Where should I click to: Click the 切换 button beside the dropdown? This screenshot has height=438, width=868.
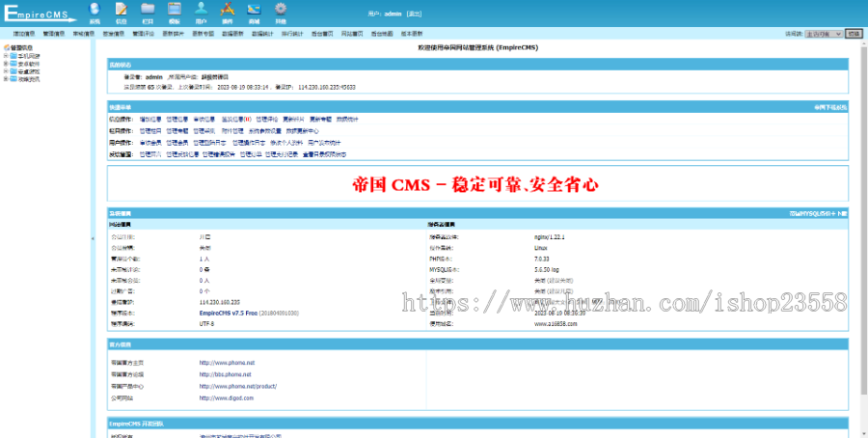tap(854, 34)
